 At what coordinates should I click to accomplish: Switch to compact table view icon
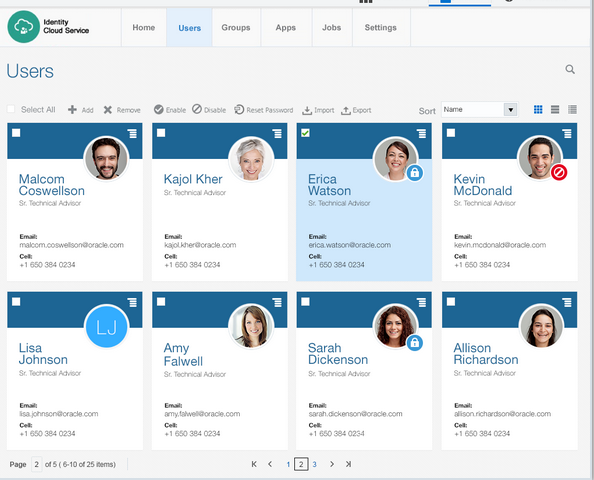pos(572,109)
